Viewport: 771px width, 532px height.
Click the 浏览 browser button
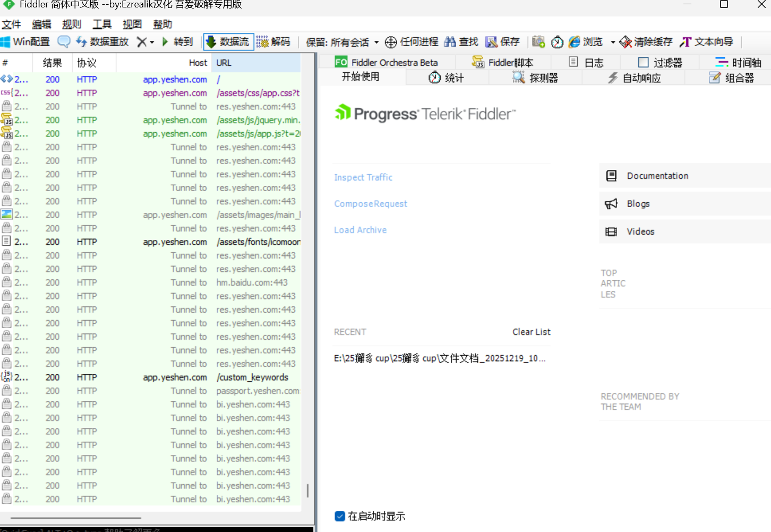(586, 42)
